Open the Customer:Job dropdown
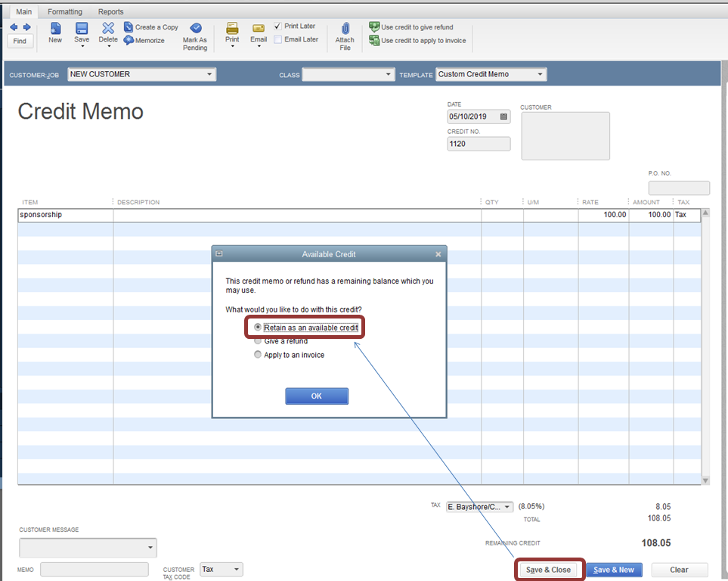Image resolution: width=728 pixels, height=581 pixels. tap(209, 74)
